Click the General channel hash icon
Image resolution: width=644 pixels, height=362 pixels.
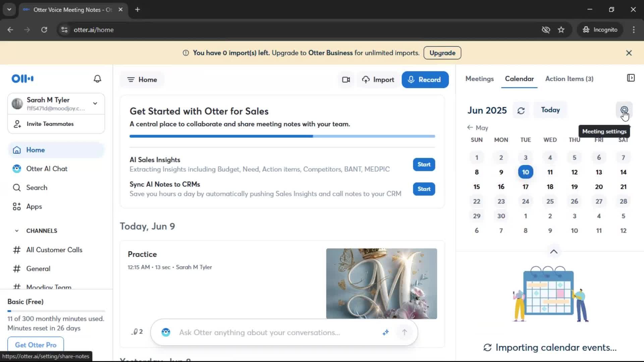17,268
